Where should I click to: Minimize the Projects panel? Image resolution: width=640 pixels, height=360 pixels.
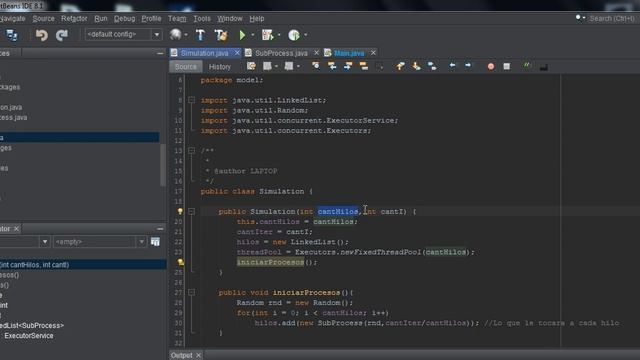point(160,53)
